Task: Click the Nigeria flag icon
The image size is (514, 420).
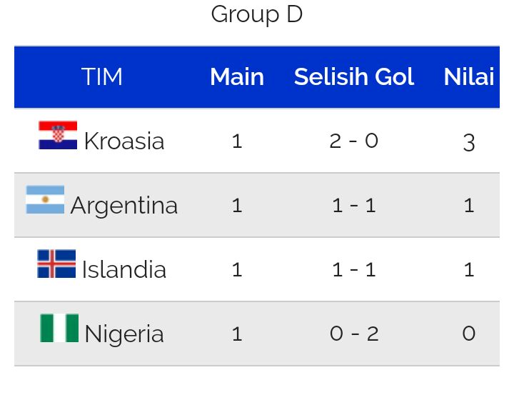Action: click(59, 328)
